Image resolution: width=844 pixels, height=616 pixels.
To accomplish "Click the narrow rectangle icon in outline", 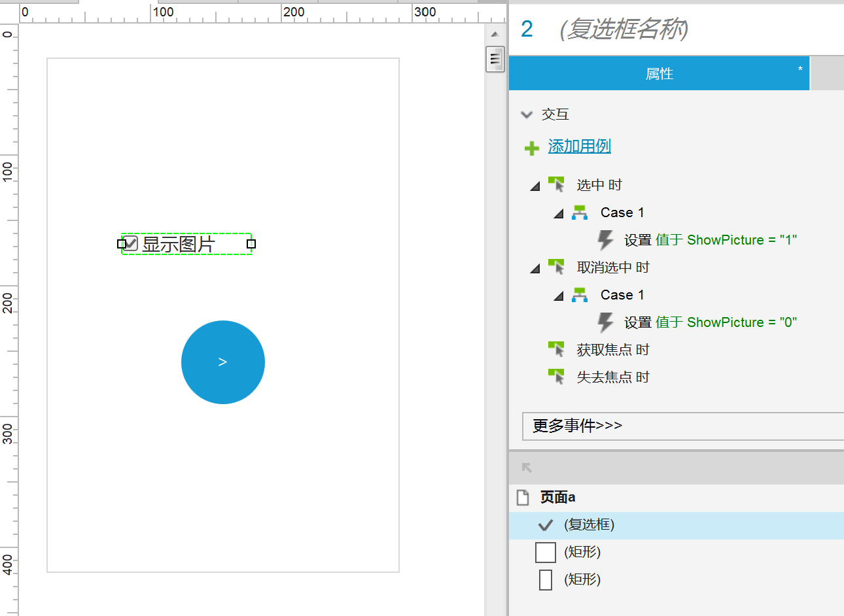I will 546,580.
